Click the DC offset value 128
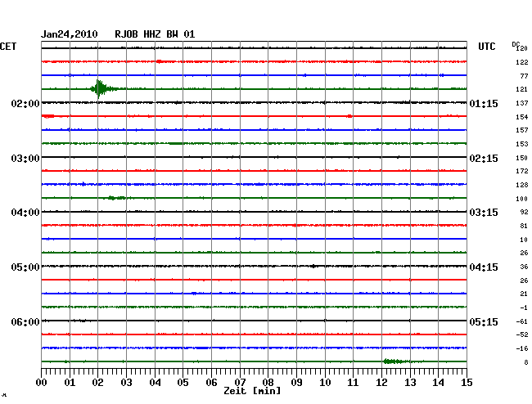This screenshot has height=404, width=532. pos(522,185)
